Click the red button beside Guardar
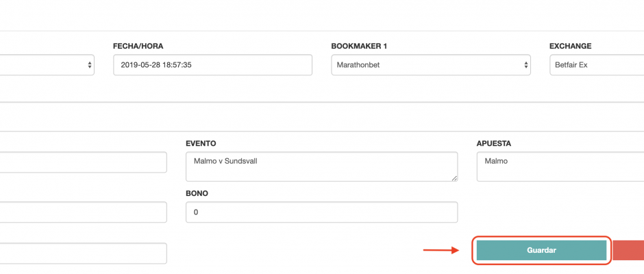 coord(628,250)
